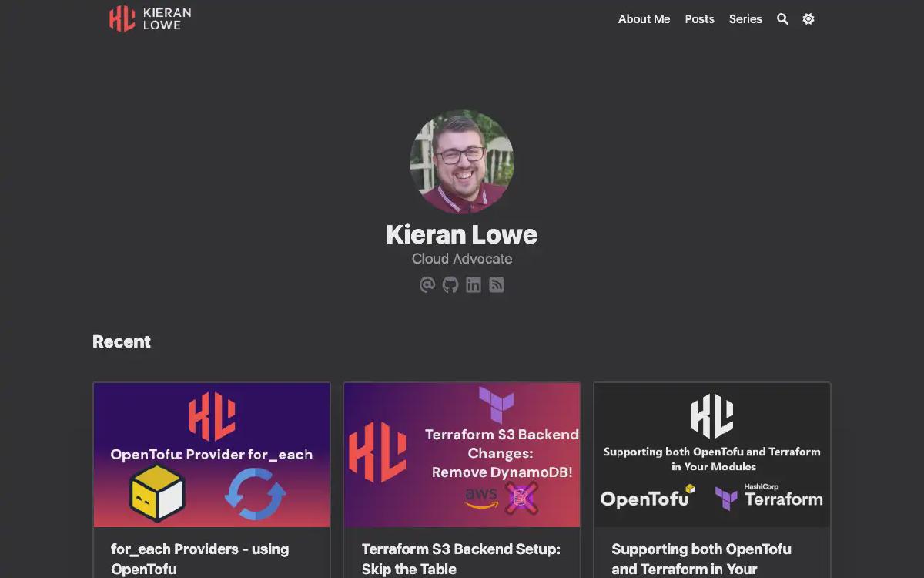Open the OpenTofu and Terraform modules thumbnail

tap(712, 455)
